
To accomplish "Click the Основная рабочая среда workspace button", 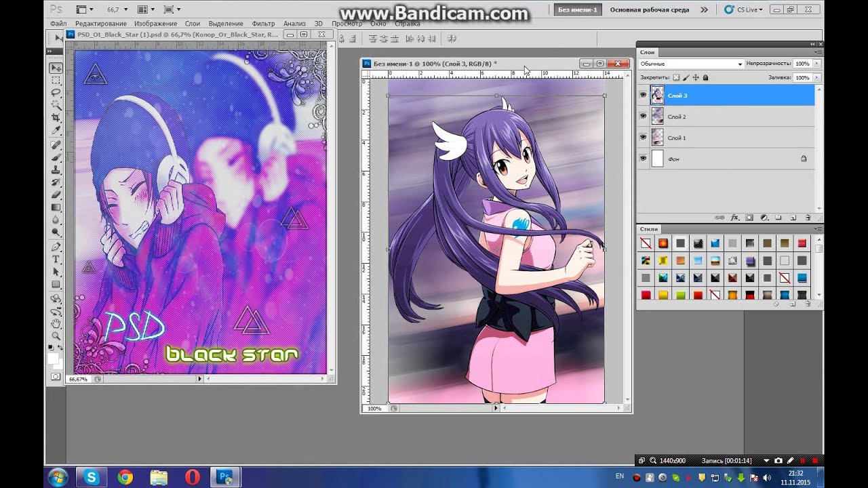I will pyautogui.click(x=650, y=10).
